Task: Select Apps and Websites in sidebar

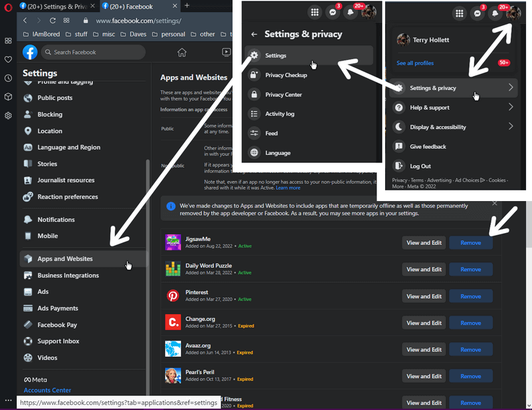Action: (84, 259)
